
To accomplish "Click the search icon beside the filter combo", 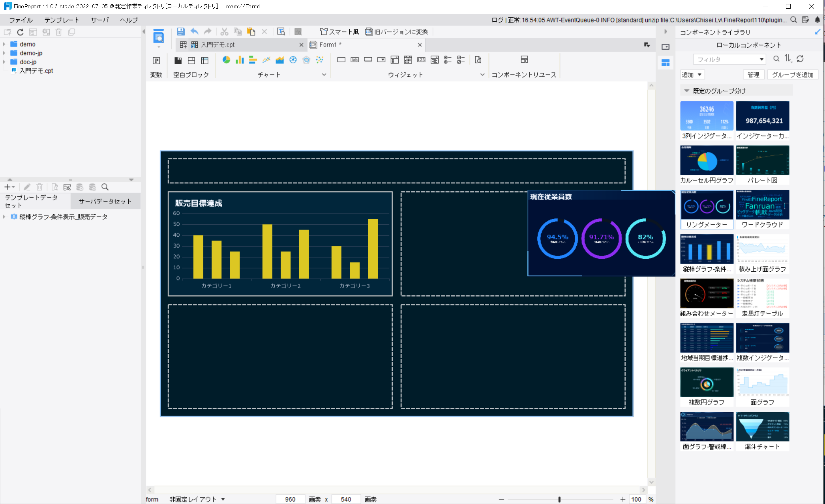I will (x=776, y=59).
